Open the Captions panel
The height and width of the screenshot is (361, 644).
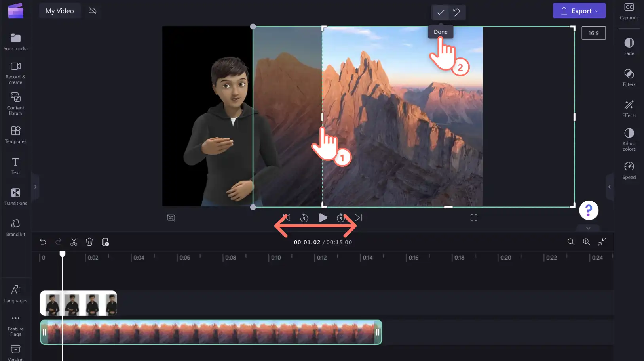[x=629, y=11]
